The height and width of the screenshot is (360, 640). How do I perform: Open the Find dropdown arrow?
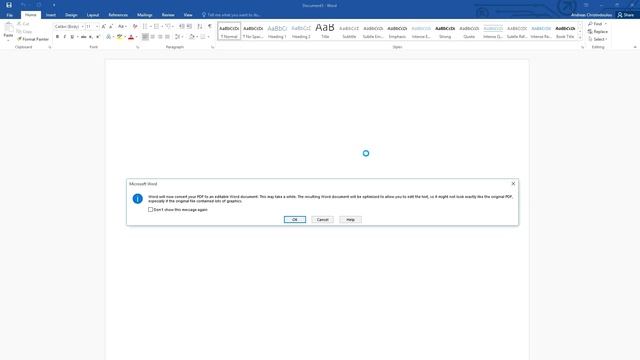[x=606, y=24]
